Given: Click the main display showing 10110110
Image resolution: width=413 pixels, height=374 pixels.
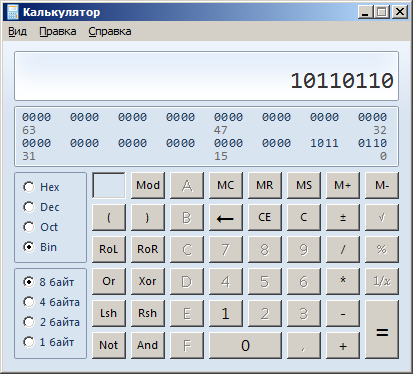Looking at the screenshot, I should 206,76.
